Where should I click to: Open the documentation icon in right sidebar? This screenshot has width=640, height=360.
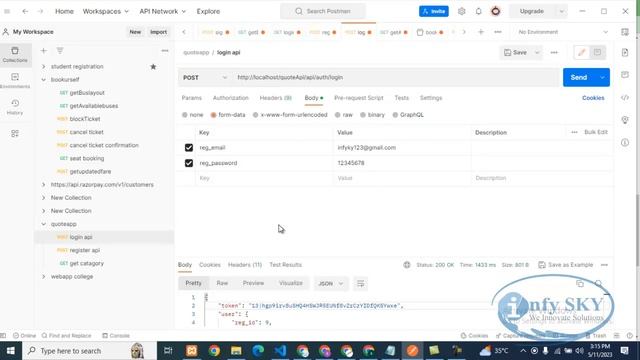point(625,52)
